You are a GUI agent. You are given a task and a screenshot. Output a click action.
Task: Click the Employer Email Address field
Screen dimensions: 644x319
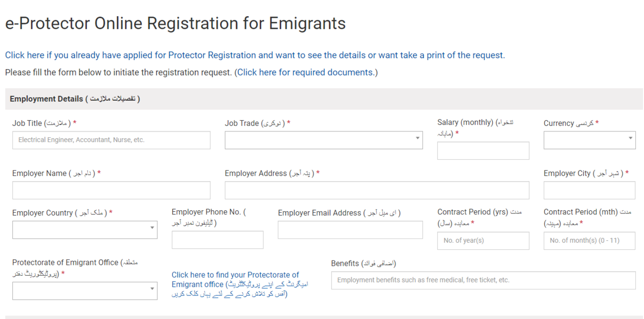point(350,230)
